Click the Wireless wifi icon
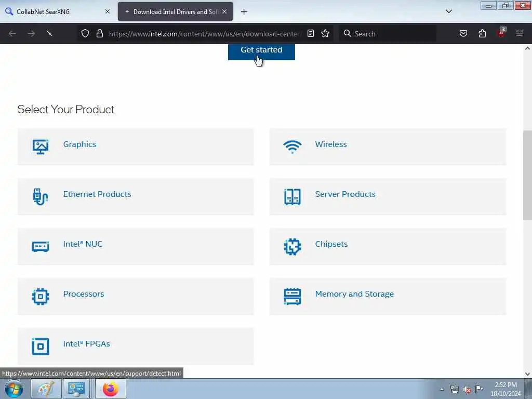Viewport: 532px width, 399px height. point(292,147)
